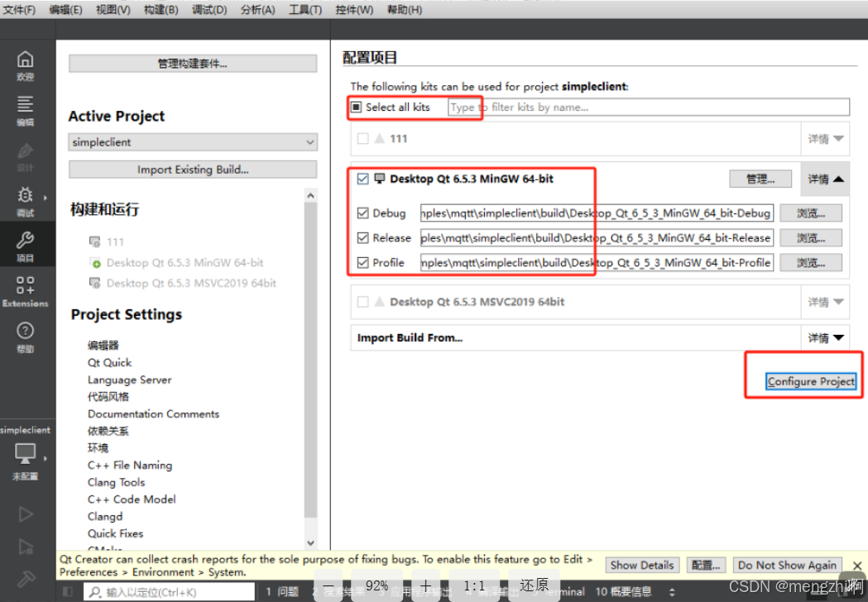Screen dimensions: 868x602
Task: Open the Debug menu in menu bar
Action: click(209, 10)
